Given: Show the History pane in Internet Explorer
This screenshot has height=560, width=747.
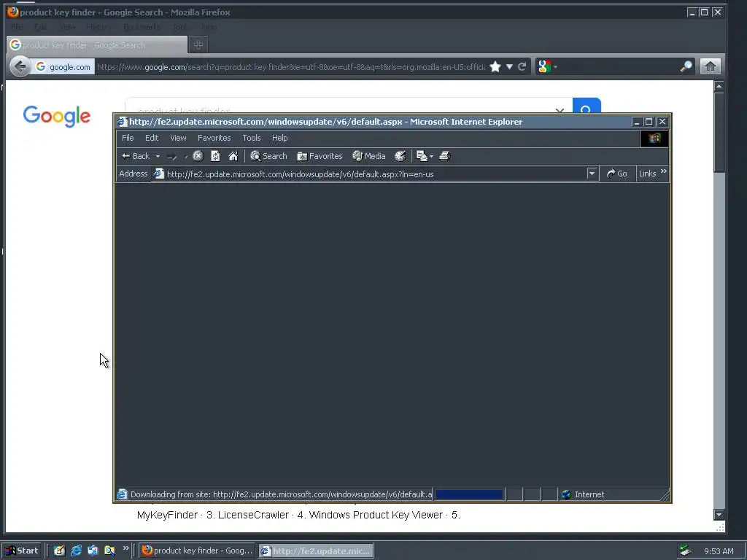Looking at the screenshot, I should click(x=400, y=156).
